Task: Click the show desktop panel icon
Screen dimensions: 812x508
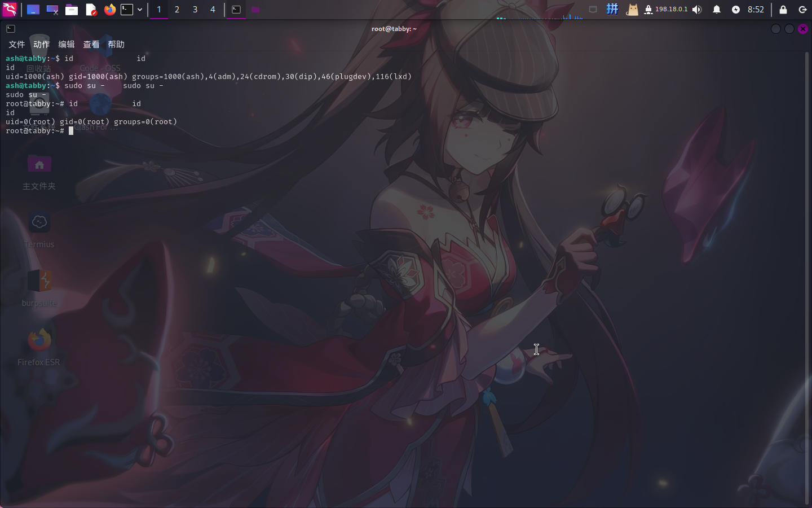Action: [33, 10]
